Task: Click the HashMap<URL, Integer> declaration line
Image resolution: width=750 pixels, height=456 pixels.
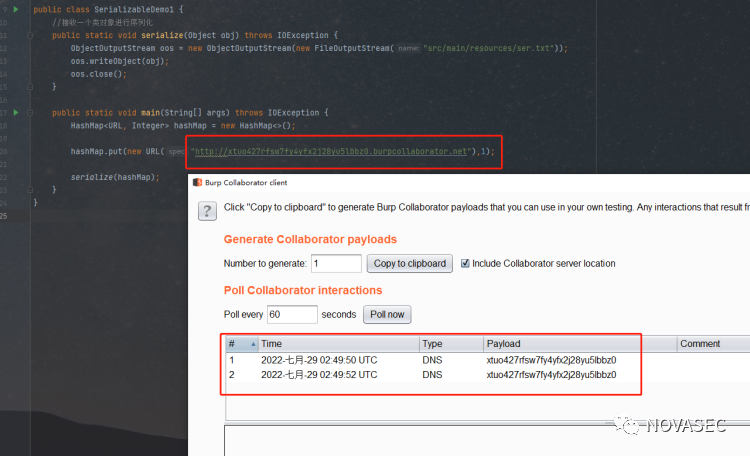Action: click(x=183, y=126)
